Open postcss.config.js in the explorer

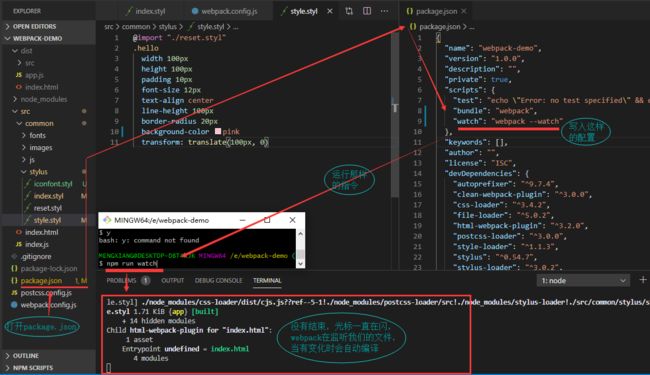[x=46, y=293]
